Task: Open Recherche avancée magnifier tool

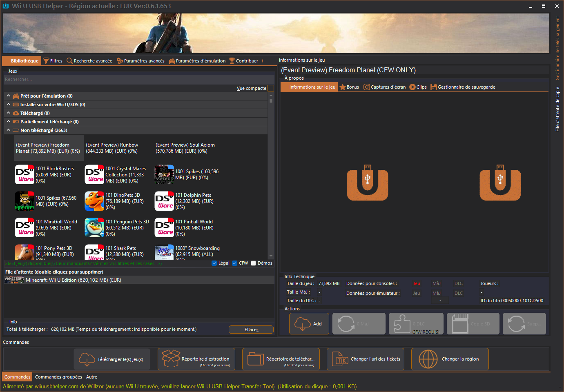Action: 89,61
